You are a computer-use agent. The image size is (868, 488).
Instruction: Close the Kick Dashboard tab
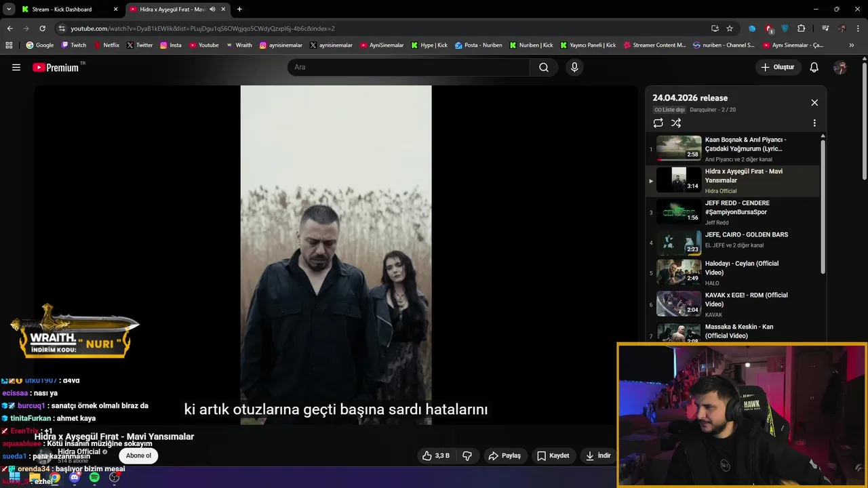[x=115, y=9]
